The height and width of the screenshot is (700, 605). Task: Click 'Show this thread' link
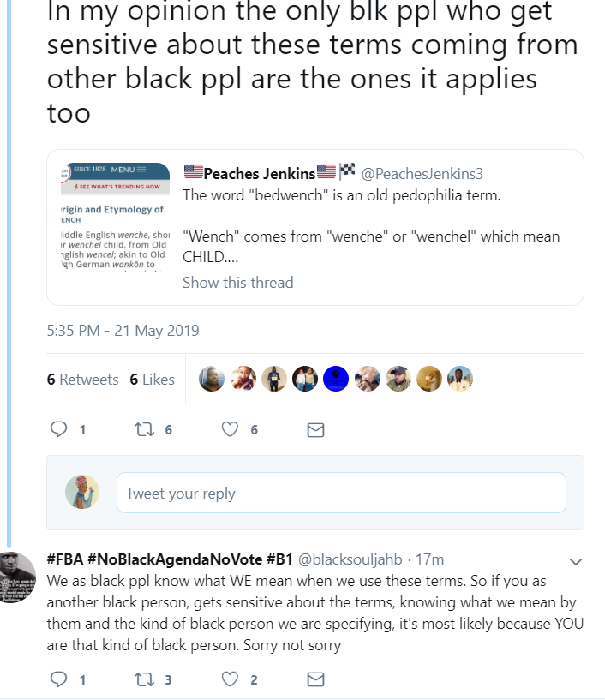tap(238, 283)
